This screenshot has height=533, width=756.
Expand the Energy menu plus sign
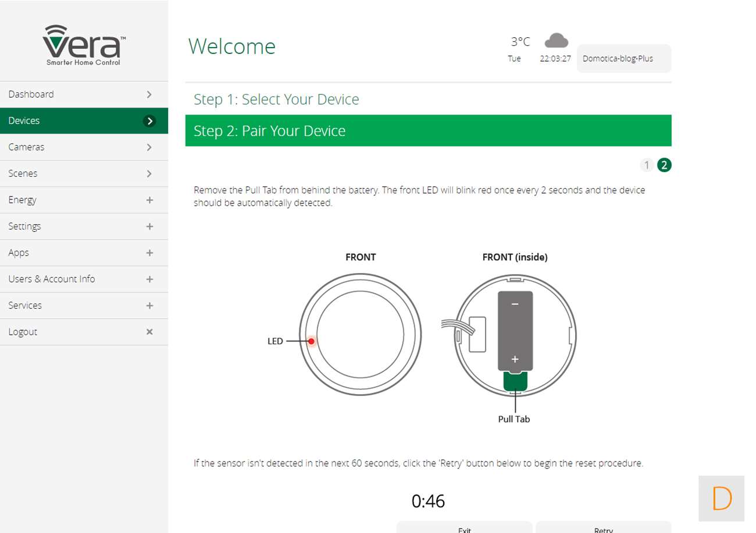tap(149, 200)
